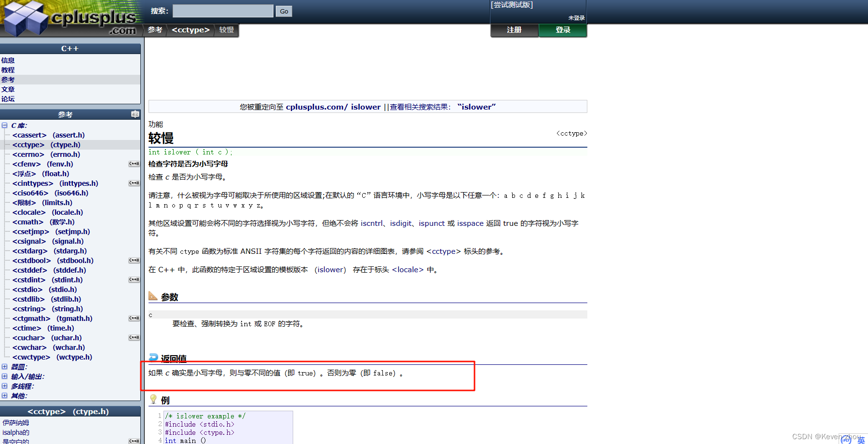Open <cstdio> (stdio.h) reference

pos(45,290)
